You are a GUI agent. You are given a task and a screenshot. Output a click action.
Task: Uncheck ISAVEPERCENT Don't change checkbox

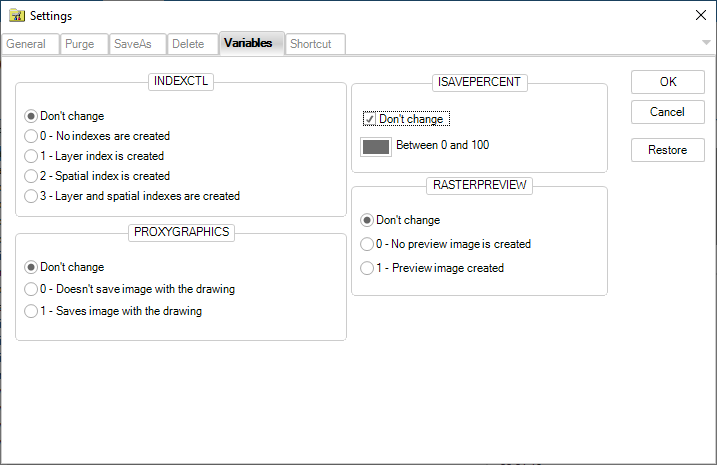point(370,119)
